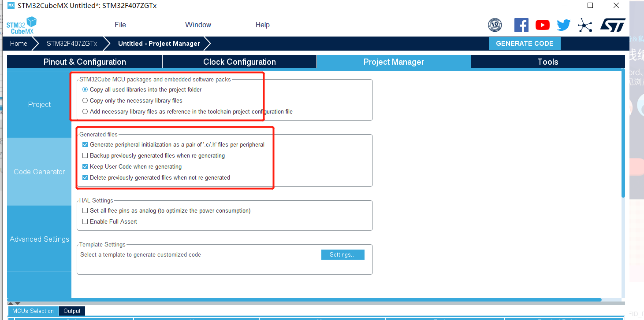
Task: Click 'Select a template to generate customized code' text
Action: 141,254
